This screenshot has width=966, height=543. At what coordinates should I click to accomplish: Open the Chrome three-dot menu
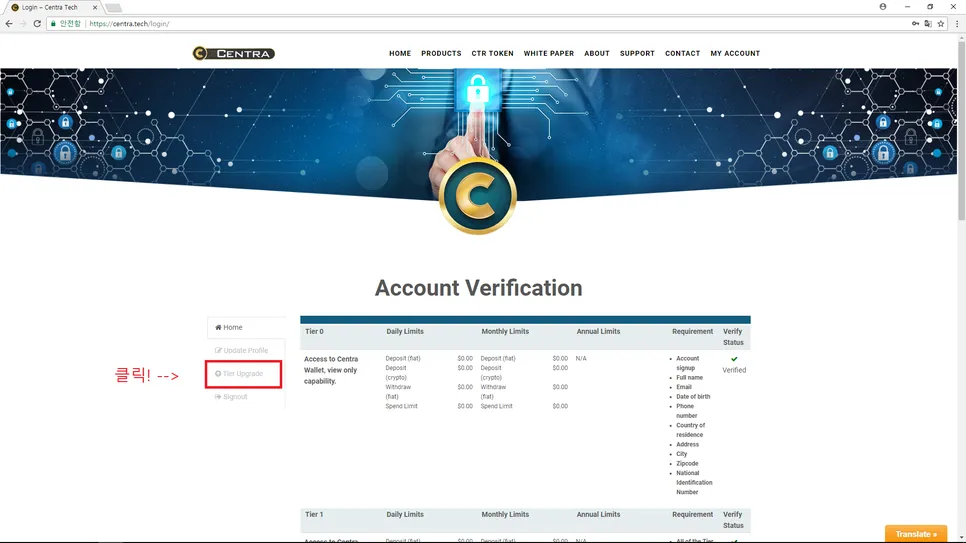[x=957, y=23]
